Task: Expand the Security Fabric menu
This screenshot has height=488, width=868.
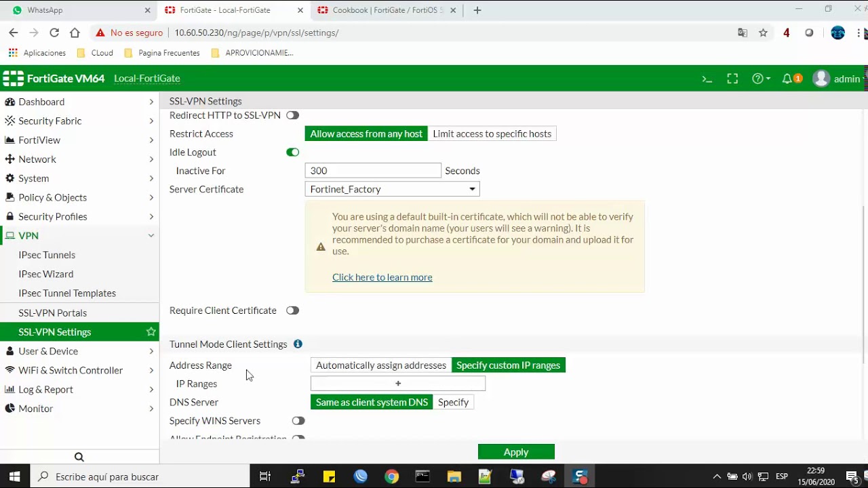Action: tap(79, 121)
